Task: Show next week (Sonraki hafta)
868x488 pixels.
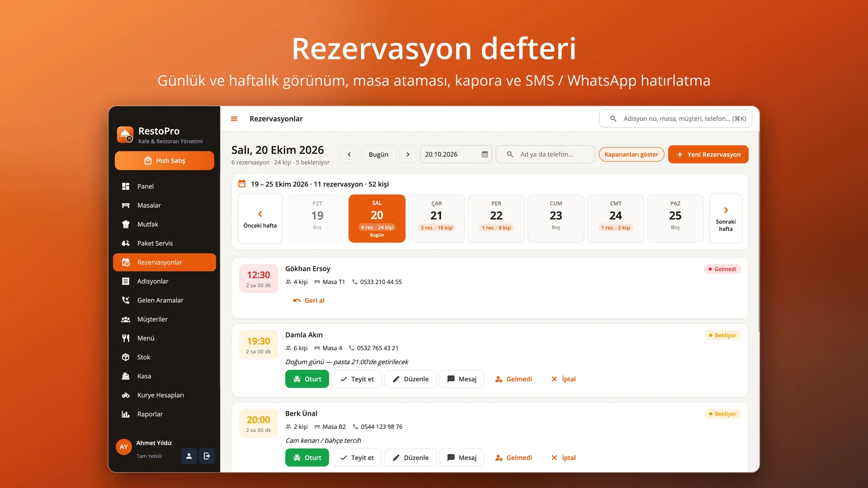Action: click(x=726, y=219)
